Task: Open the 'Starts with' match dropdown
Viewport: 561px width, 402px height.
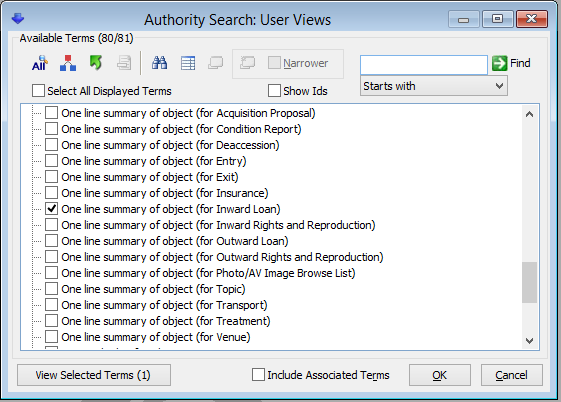Action: pyautogui.click(x=434, y=86)
